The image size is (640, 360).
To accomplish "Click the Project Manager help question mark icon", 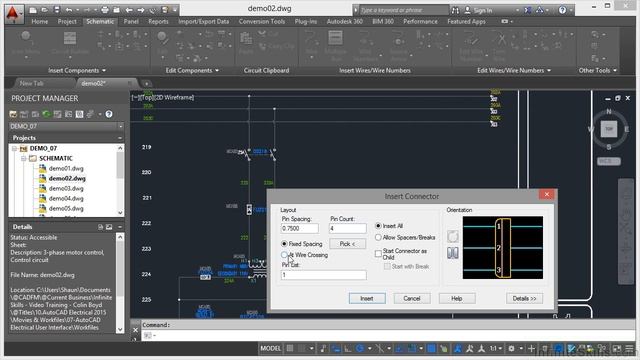I will (x=109, y=114).
